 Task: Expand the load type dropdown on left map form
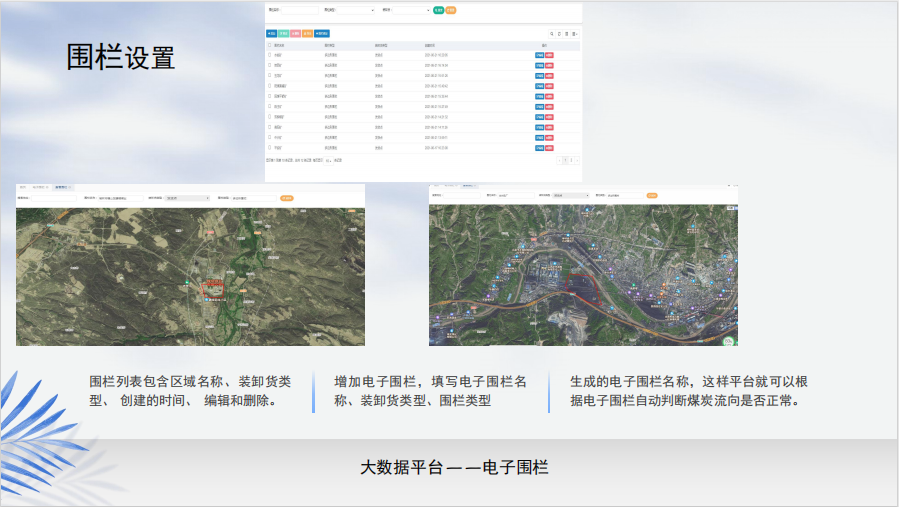click(x=187, y=198)
